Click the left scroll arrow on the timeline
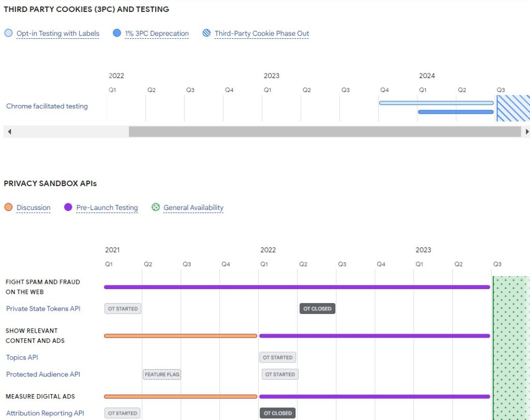 [x=9, y=131]
